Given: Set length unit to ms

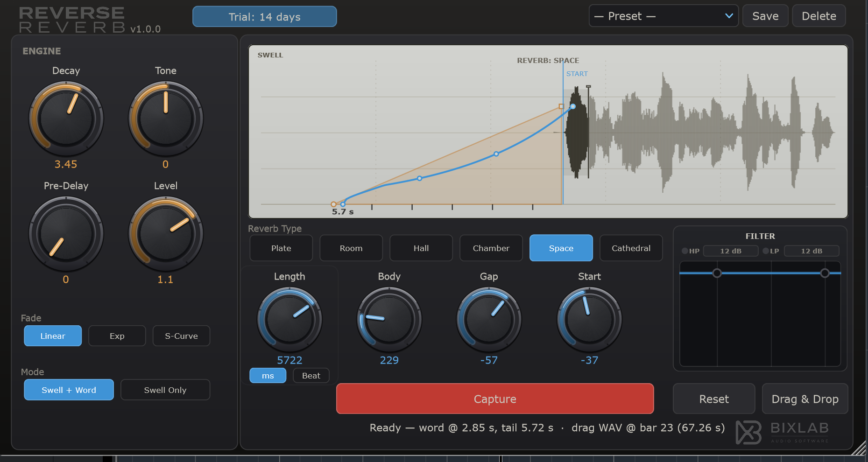Looking at the screenshot, I should tap(268, 376).
